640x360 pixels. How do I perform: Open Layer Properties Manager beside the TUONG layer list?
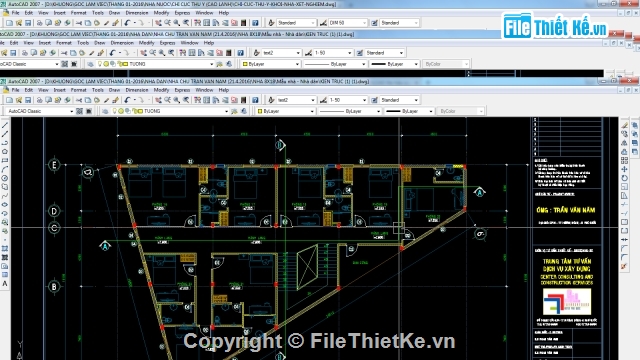[x=105, y=111]
